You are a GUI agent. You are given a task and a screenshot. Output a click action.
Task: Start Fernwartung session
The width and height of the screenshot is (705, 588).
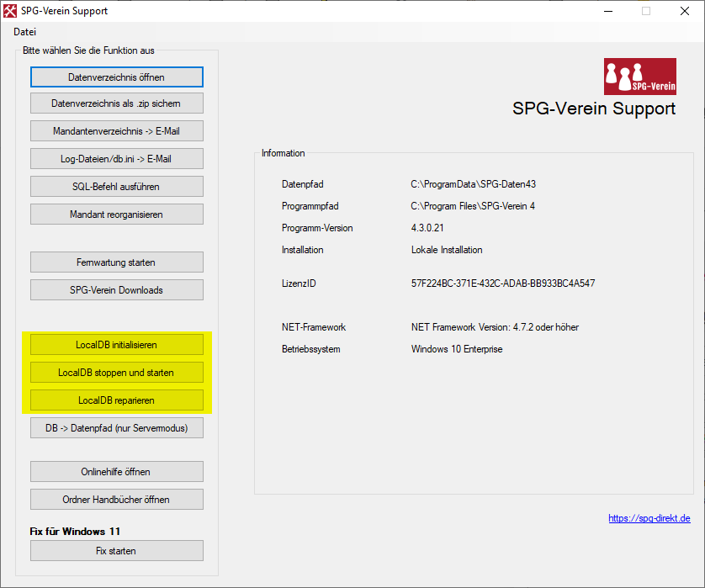(x=116, y=262)
